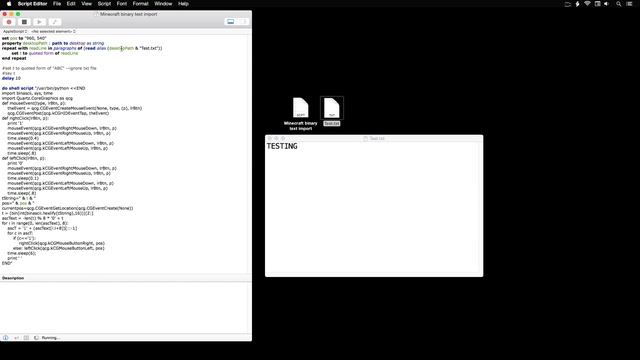Click the volume icon in the menu bar
The width and height of the screenshot is (640, 360).
pyautogui.click(x=607, y=4)
